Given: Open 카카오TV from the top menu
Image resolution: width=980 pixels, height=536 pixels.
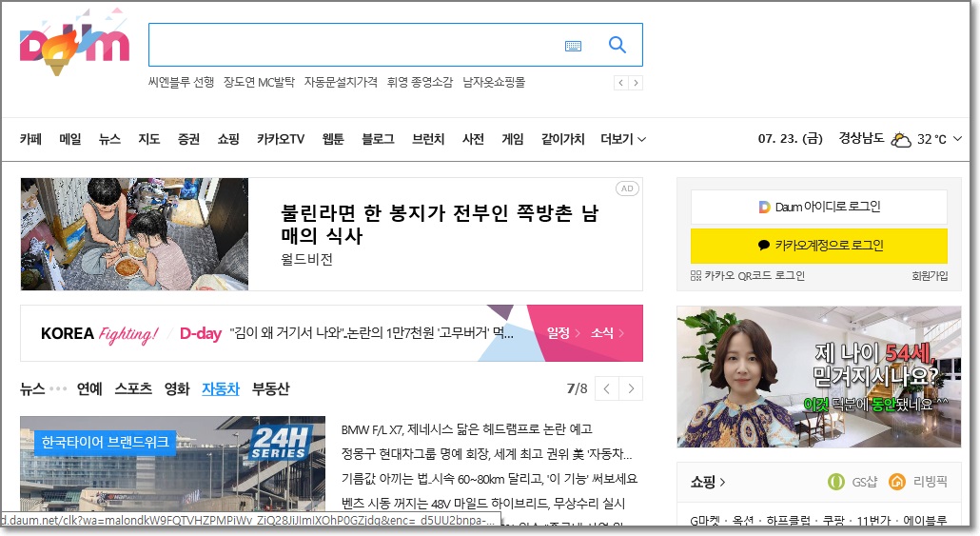Looking at the screenshot, I should click(281, 139).
